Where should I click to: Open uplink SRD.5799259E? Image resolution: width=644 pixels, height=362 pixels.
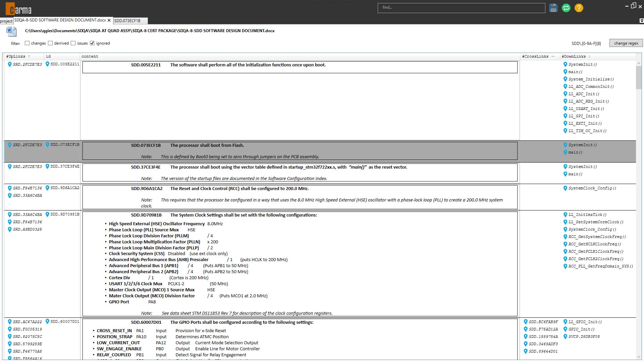click(28, 344)
